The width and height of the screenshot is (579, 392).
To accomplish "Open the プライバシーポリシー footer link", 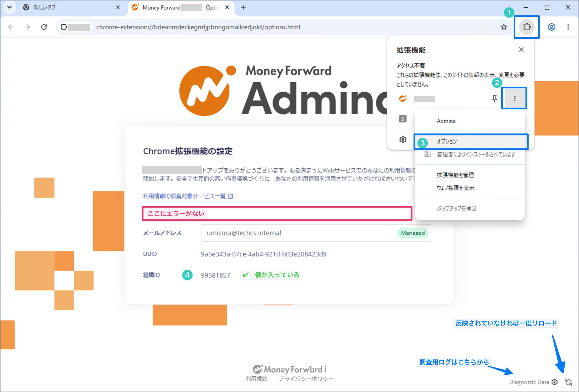I will point(306,379).
